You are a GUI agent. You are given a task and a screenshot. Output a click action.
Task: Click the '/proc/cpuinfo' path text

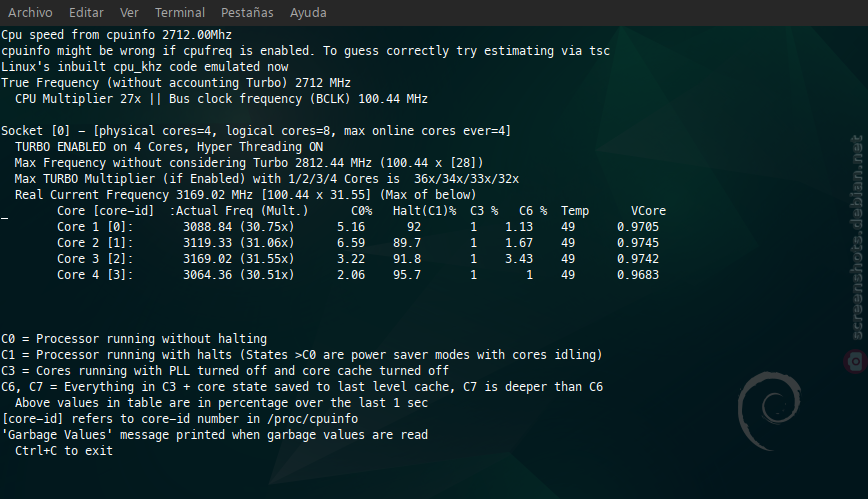pyautogui.click(x=312, y=419)
